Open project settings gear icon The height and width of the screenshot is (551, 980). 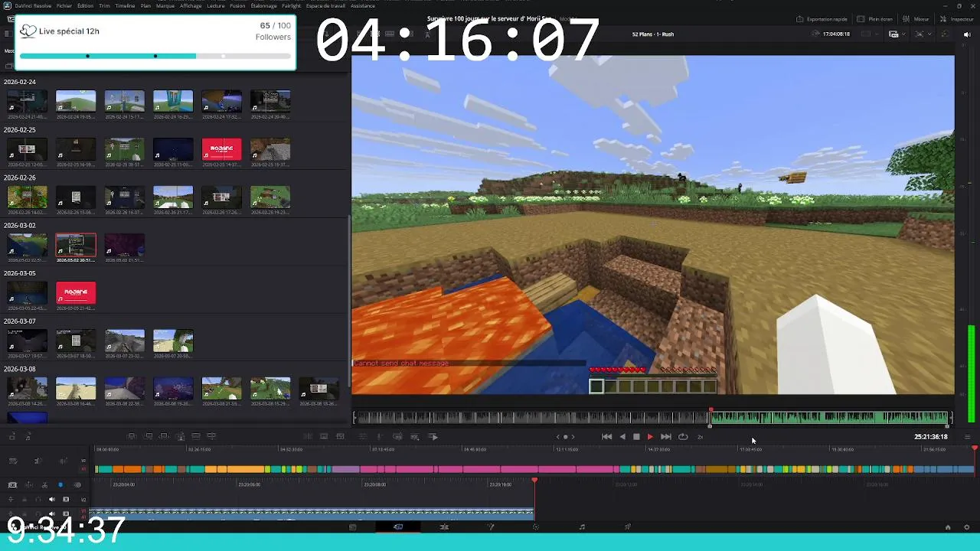point(966,527)
